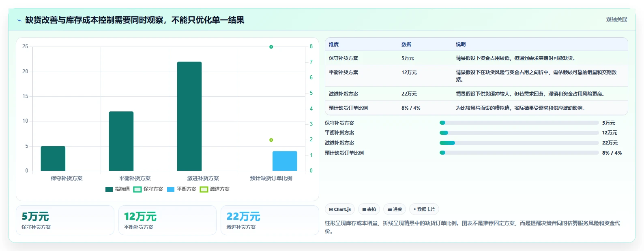The image size is (644, 251).
Task: Click the 保守补货方案 progress bar
Action: pos(519,123)
